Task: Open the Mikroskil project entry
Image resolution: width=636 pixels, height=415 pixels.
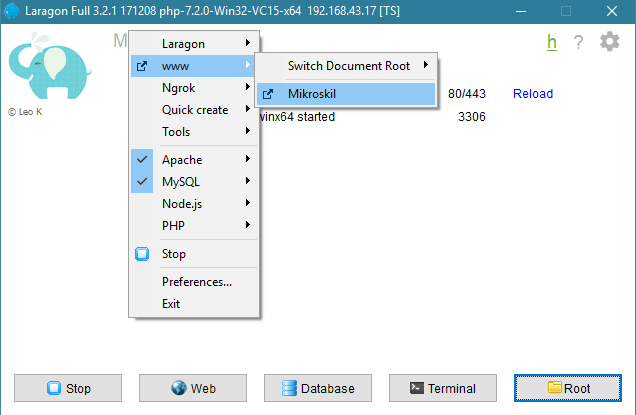Action: 346,94
